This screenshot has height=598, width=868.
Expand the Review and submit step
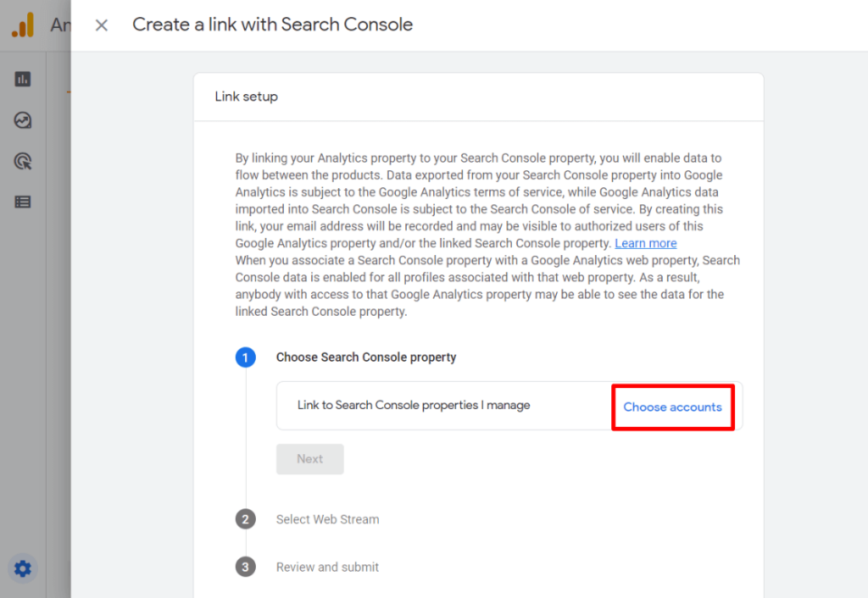(327, 567)
